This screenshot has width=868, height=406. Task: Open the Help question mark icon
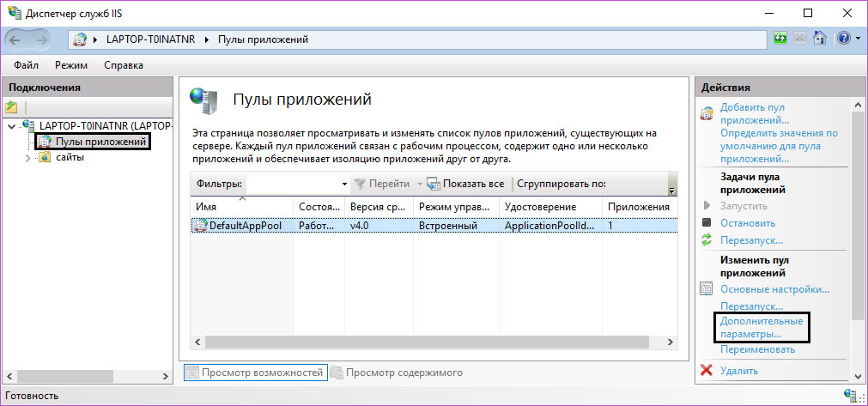point(842,39)
